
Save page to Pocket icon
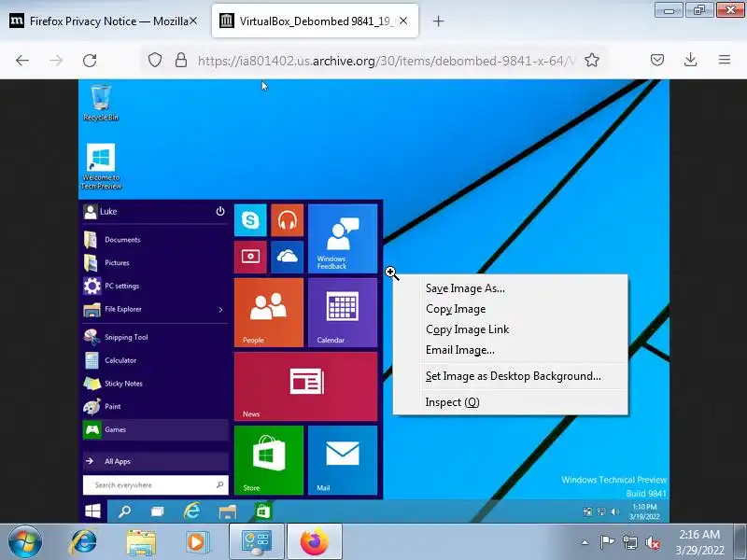tap(657, 60)
